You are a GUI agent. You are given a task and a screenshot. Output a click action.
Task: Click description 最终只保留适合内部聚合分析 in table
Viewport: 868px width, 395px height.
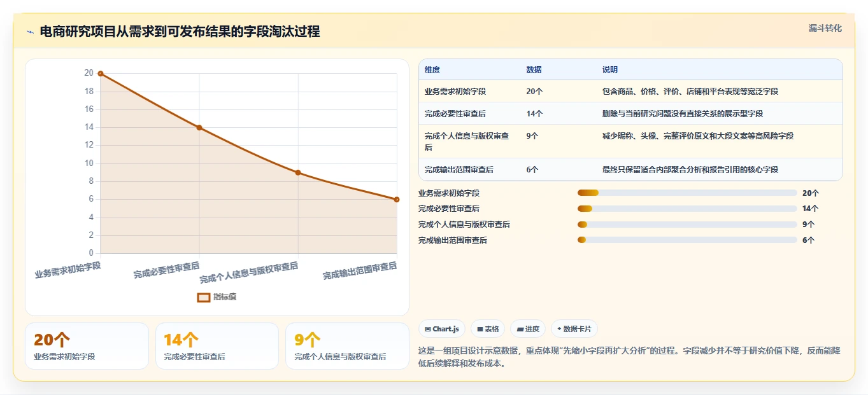tap(690, 170)
